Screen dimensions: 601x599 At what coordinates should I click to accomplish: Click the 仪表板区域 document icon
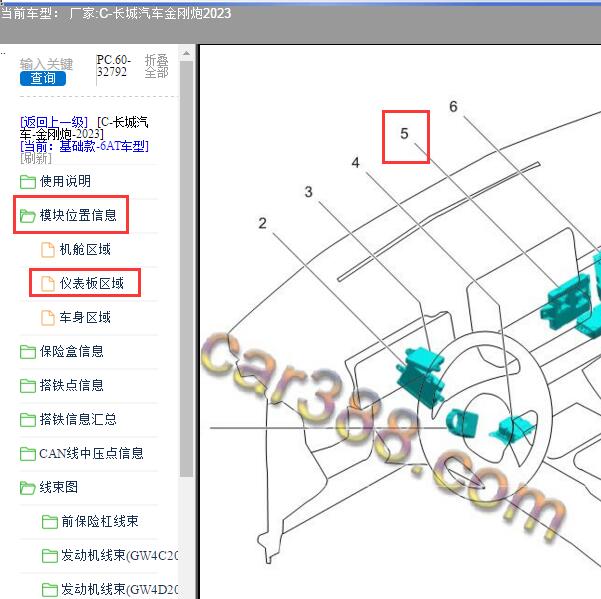click(x=48, y=284)
